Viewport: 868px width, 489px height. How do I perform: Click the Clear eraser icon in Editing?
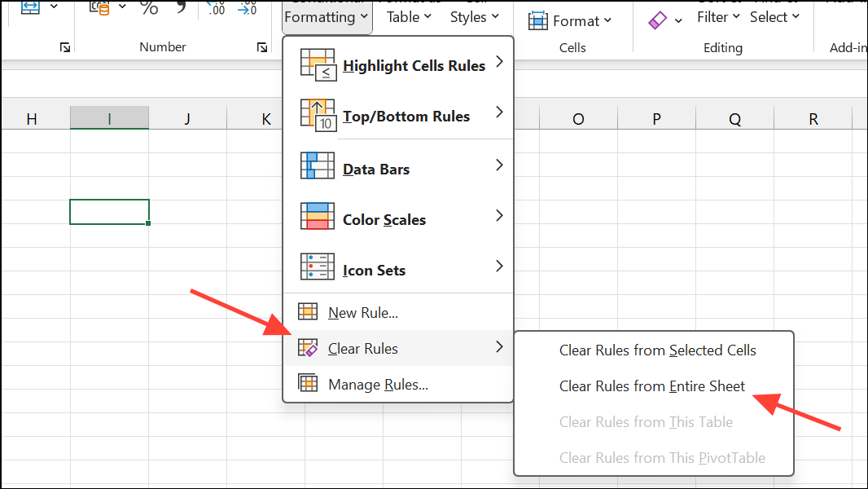click(x=658, y=21)
